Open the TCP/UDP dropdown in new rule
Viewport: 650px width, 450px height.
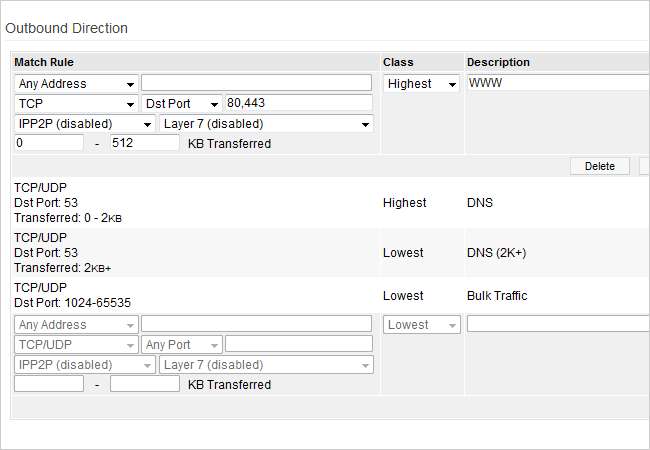pyautogui.click(x=76, y=345)
